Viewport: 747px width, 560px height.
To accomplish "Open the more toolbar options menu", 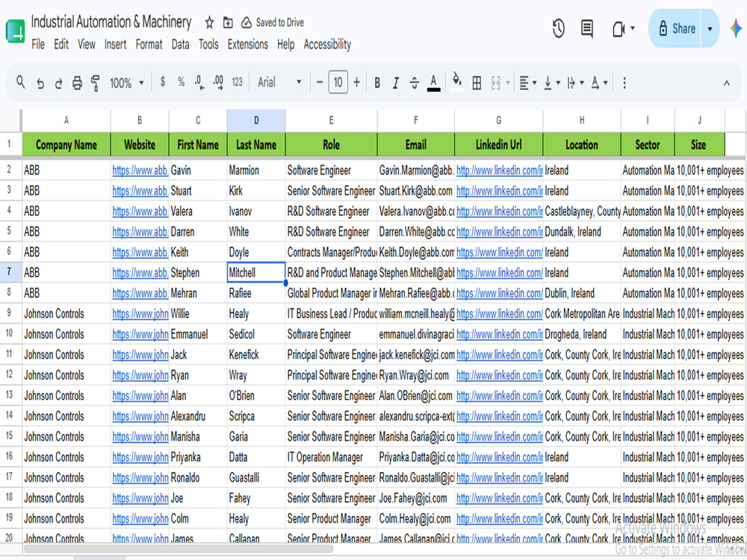I will tap(624, 83).
